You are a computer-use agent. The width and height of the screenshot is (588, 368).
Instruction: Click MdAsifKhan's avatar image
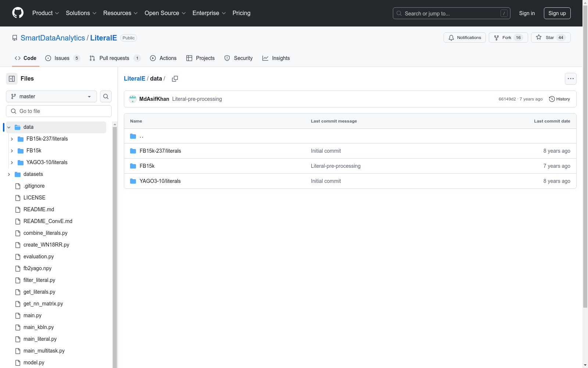pos(133,99)
